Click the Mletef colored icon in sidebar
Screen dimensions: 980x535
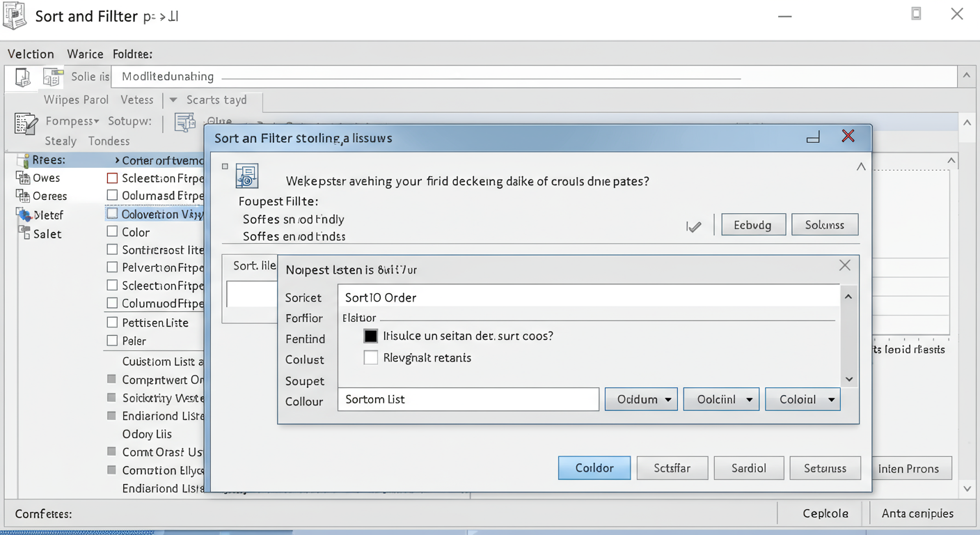click(x=23, y=215)
